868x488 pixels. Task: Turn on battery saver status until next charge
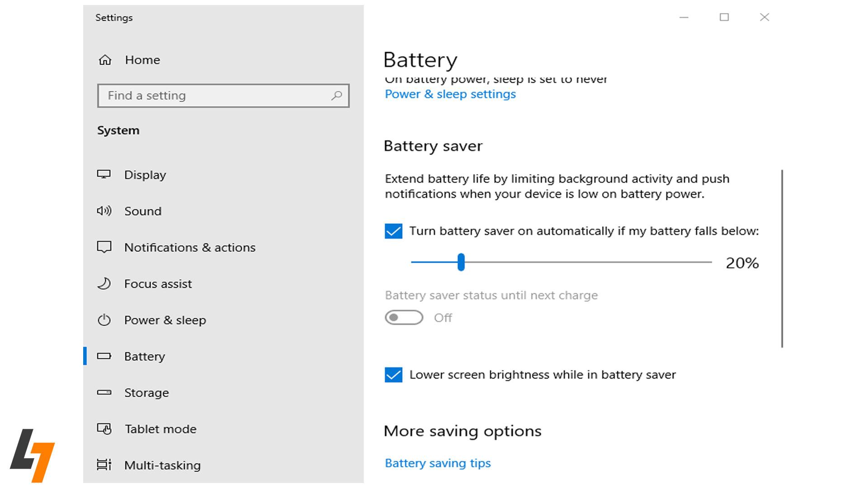click(x=404, y=318)
